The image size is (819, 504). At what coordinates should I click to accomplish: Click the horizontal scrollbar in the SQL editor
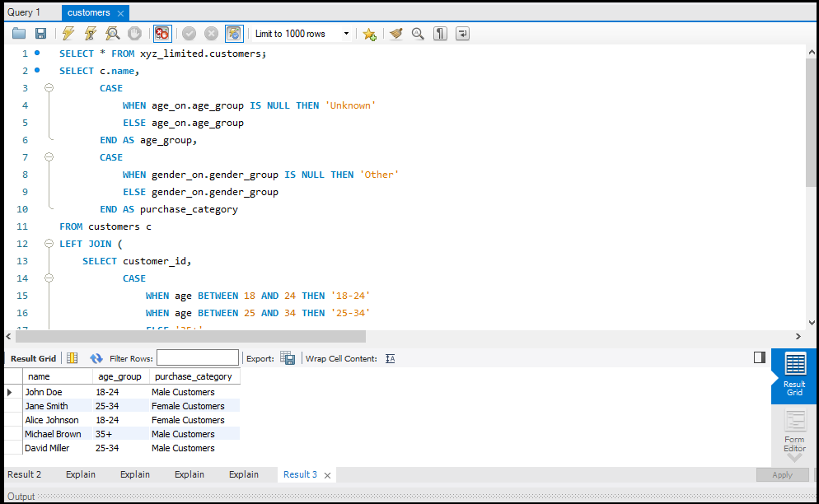pyautogui.click(x=190, y=336)
